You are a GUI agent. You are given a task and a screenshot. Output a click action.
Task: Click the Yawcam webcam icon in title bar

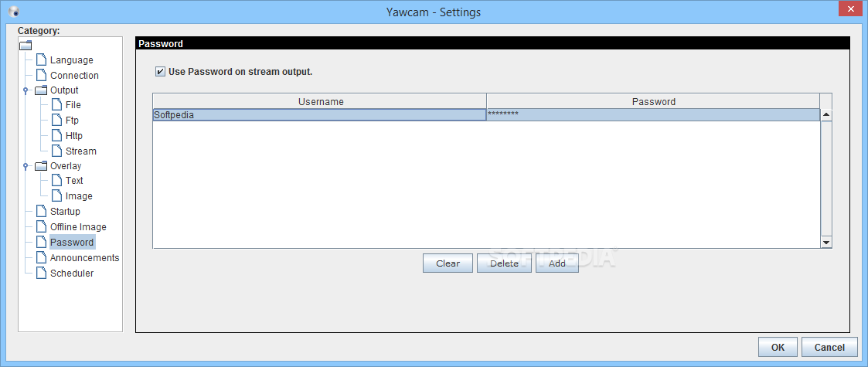pos(14,12)
